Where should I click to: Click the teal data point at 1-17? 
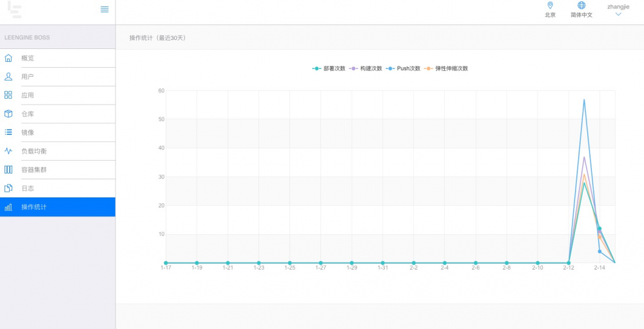tap(166, 263)
